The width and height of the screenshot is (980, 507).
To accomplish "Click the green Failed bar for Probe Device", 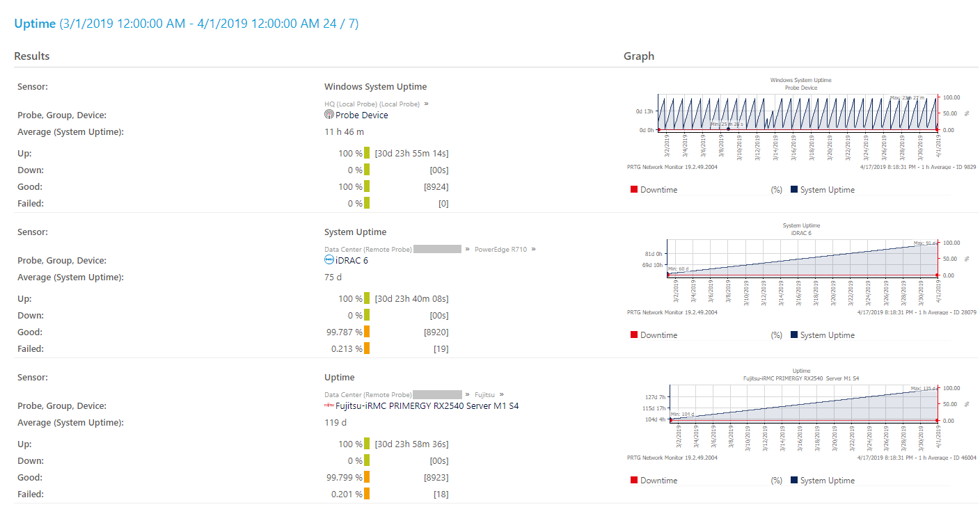I will tap(367, 203).
